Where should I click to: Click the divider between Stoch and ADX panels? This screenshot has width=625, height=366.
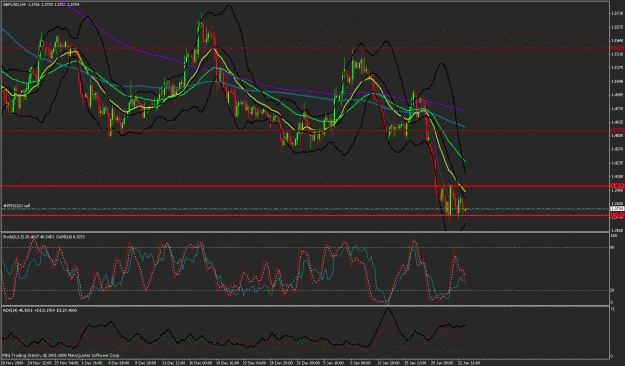tap(305, 306)
